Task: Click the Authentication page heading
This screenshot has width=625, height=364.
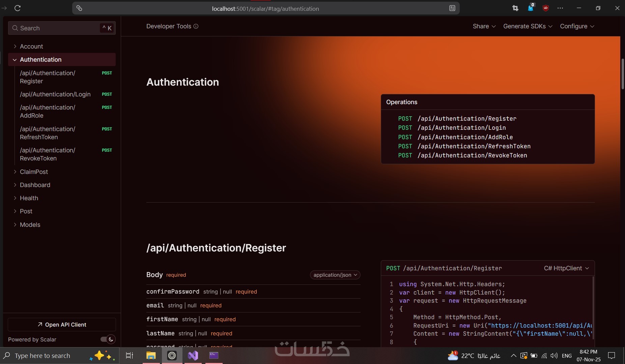Action: (182, 82)
